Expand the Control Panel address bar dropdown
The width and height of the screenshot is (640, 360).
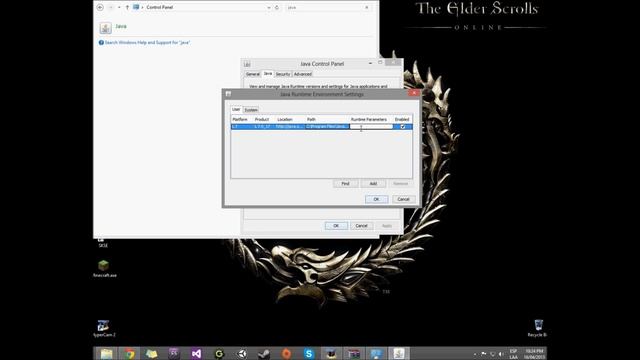[x=269, y=7]
